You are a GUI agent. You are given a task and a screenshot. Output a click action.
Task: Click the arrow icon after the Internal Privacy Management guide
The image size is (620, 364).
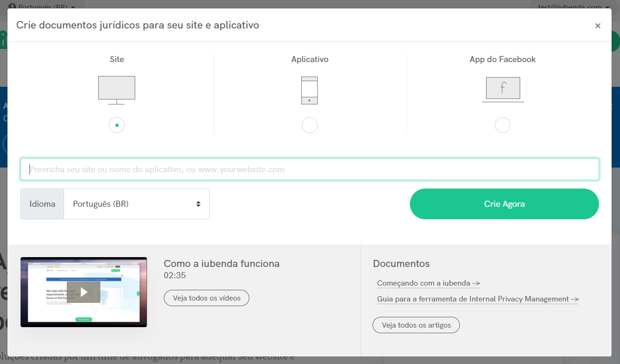coord(574,299)
